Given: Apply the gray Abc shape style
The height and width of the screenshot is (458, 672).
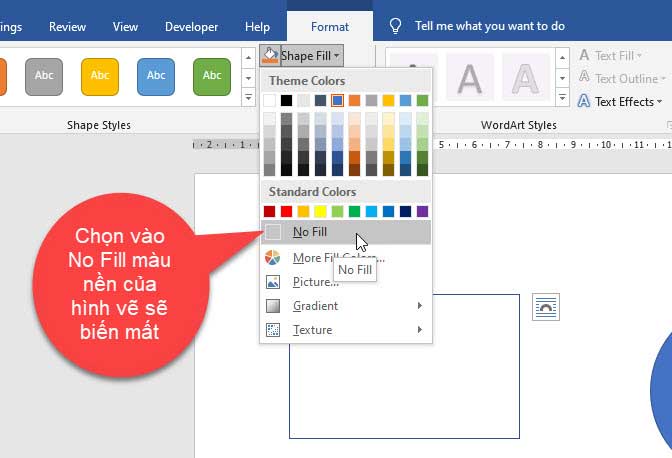Looking at the screenshot, I should tap(44, 77).
